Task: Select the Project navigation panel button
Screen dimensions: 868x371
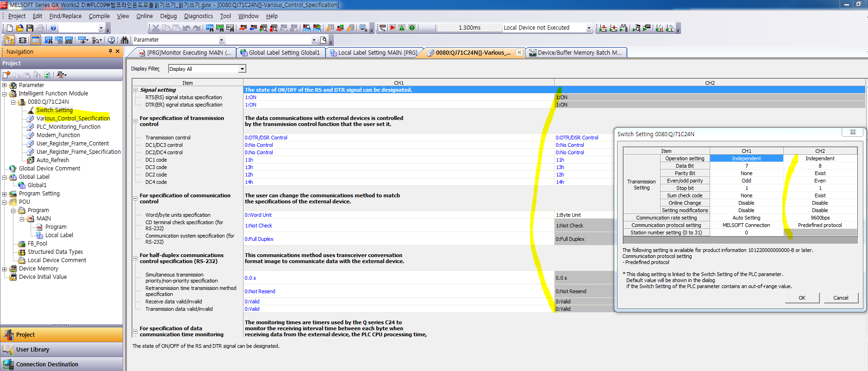Action: click(x=62, y=334)
